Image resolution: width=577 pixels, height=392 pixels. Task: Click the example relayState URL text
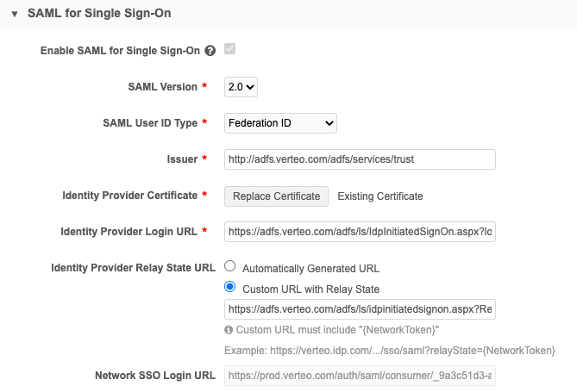pyautogui.click(x=390, y=351)
